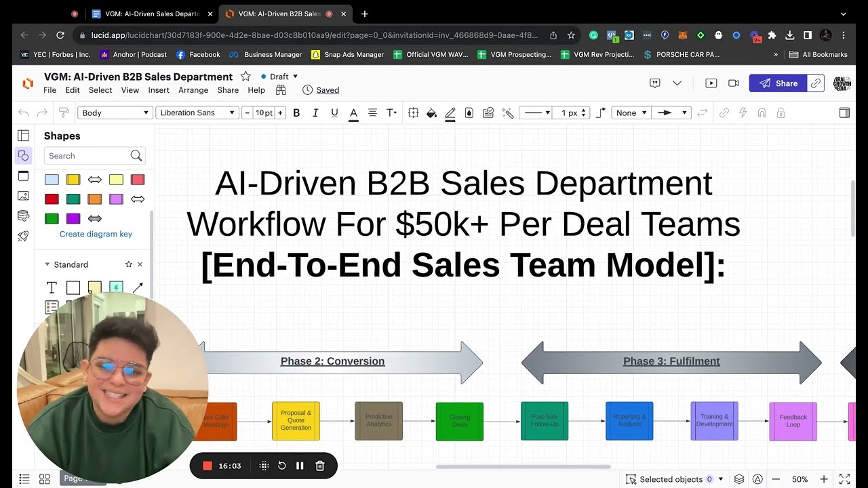Open the Containers panel icon in sidebar
The height and width of the screenshot is (488, 868).
[24, 176]
